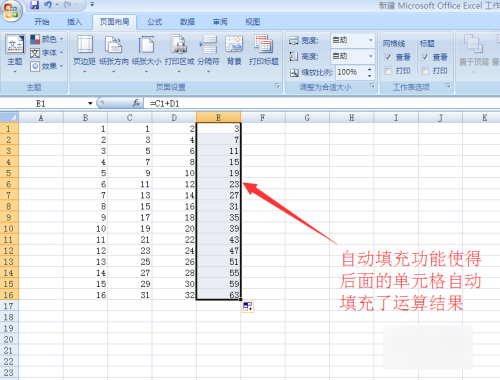Switch to the 数据 ribbon tab
Screen dimensions: 500x380
click(187, 22)
